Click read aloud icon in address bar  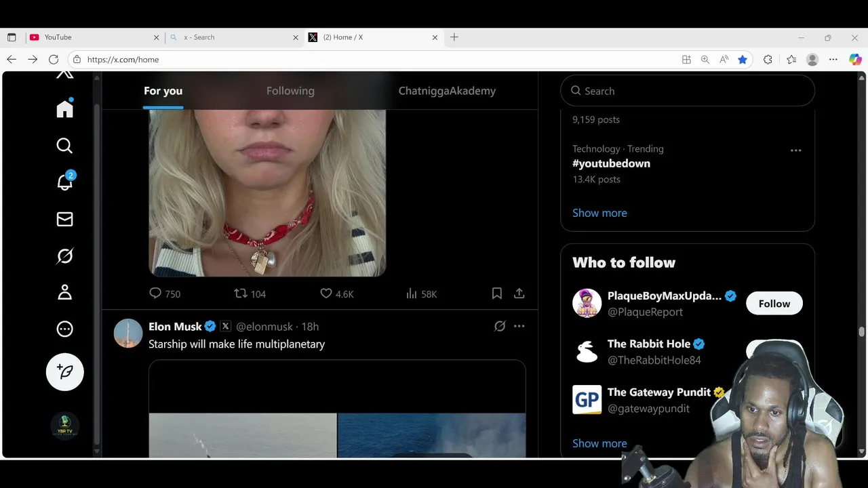coord(724,60)
